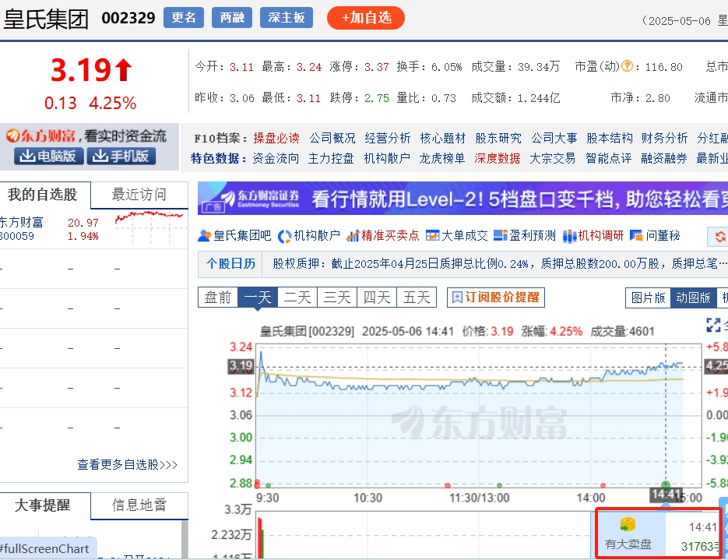Open 资金流向 data link
728x560 pixels.
pyautogui.click(x=276, y=159)
